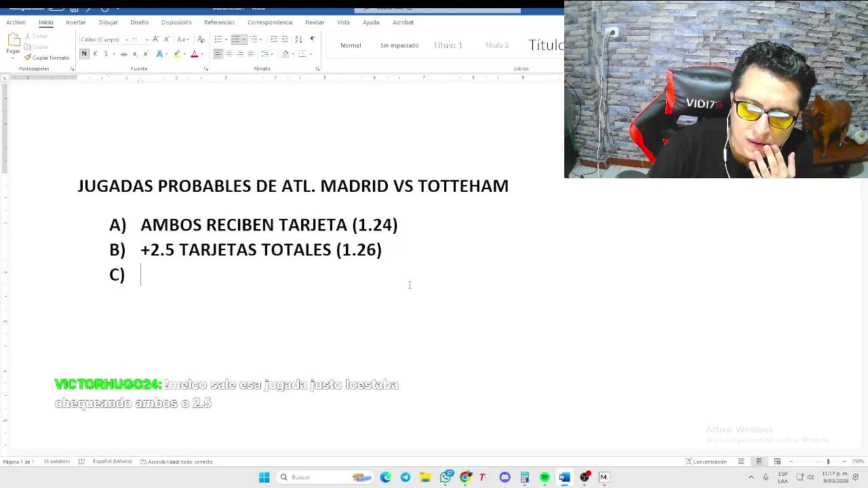The width and height of the screenshot is (868, 488).
Task: Open the font name combo box
Action: click(104, 39)
